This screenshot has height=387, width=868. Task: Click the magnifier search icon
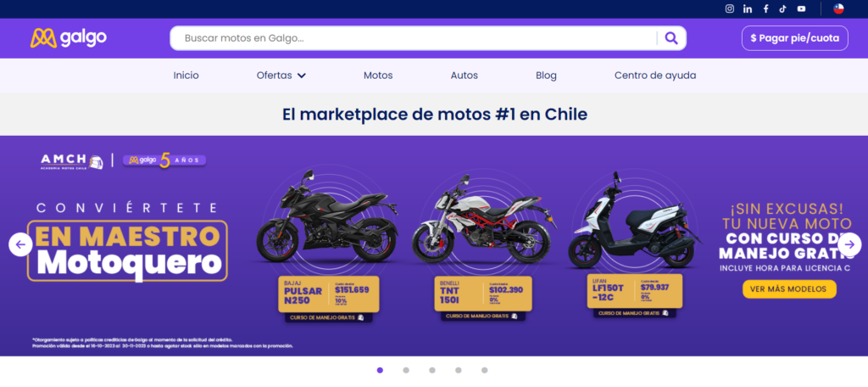click(x=671, y=38)
